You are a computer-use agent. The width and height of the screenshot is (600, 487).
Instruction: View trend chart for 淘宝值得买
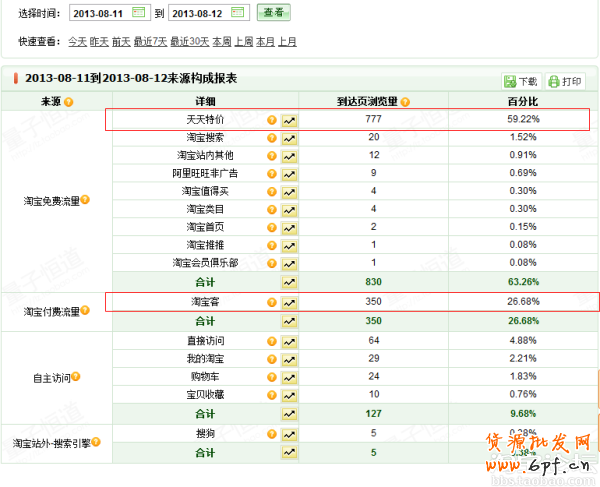(289, 192)
